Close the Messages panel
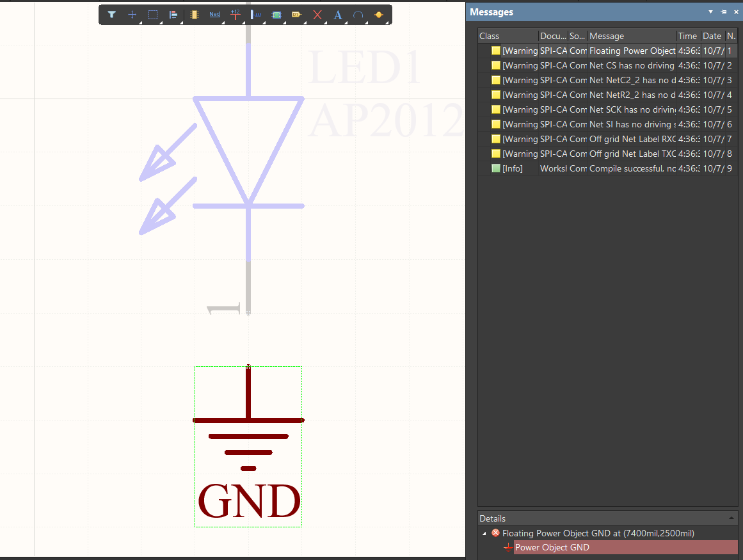 click(736, 12)
